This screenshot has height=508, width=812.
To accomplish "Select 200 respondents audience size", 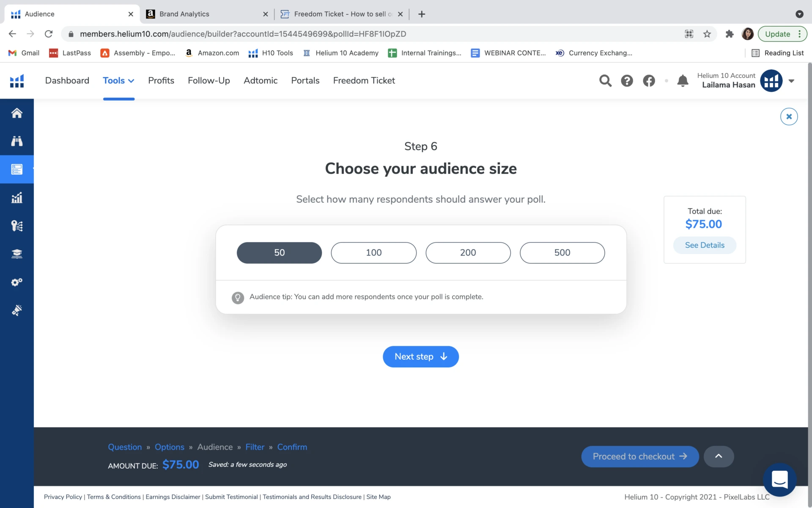I will [x=468, y=253].
